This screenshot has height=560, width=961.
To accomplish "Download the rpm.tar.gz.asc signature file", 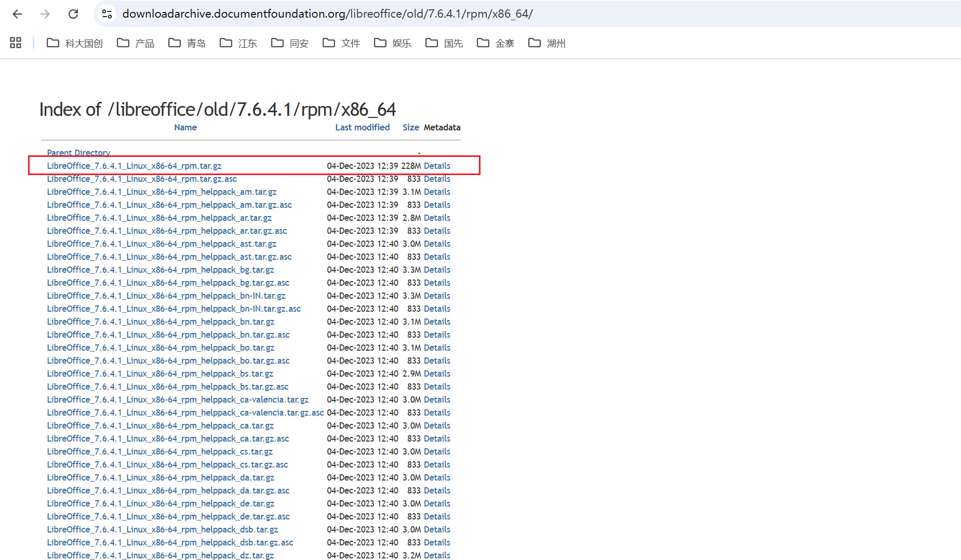I will 142,179.
